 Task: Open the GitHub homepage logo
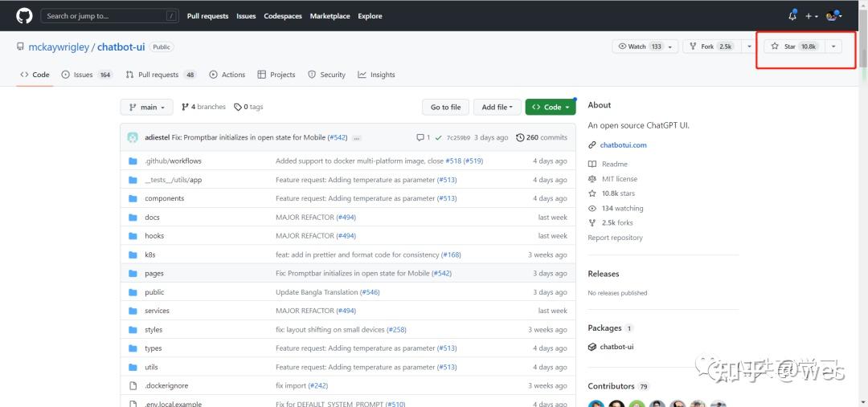[24, 16]
